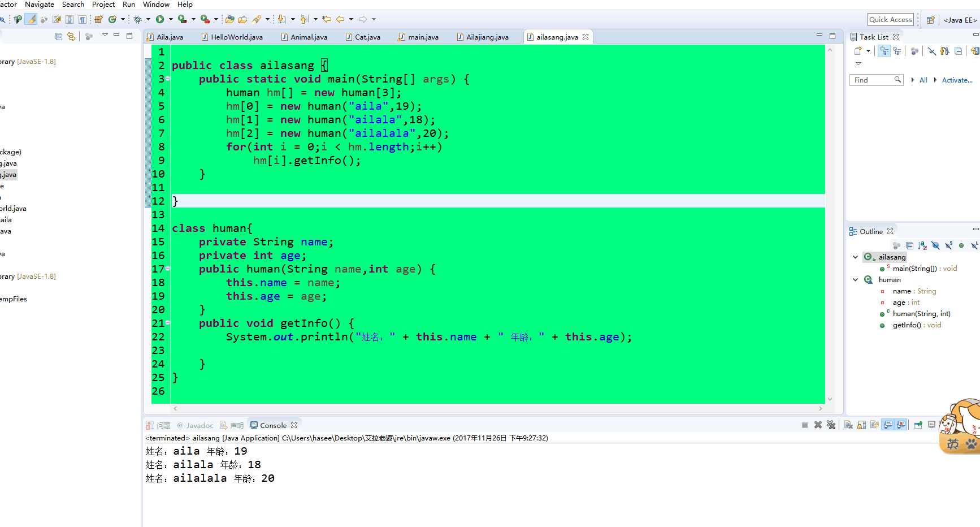Click Back navigation yellow arrow
980x527 pixels.
[x=340, y=19]
